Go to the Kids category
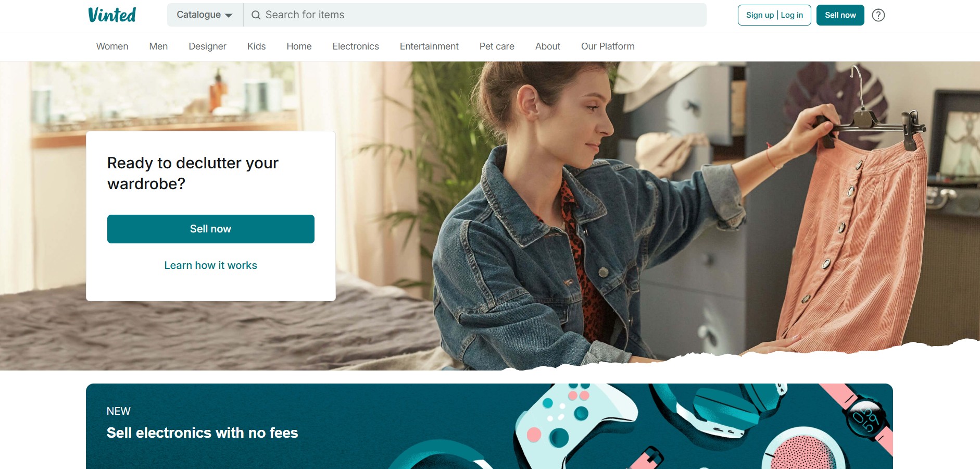Screen dimensions: 980x469 tap(256, 46)
